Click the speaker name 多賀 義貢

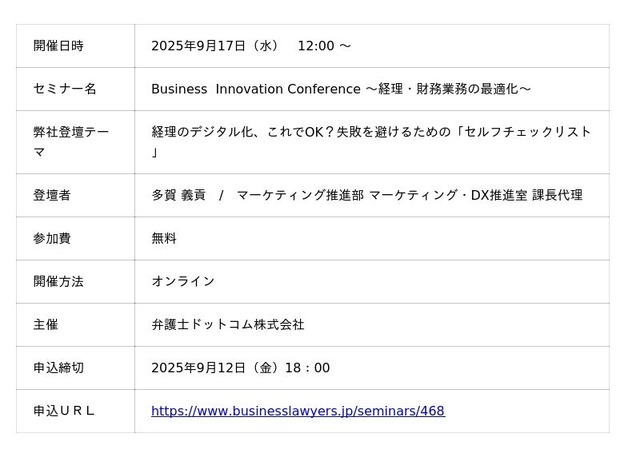pyautogui.click(x=178, y=196)
